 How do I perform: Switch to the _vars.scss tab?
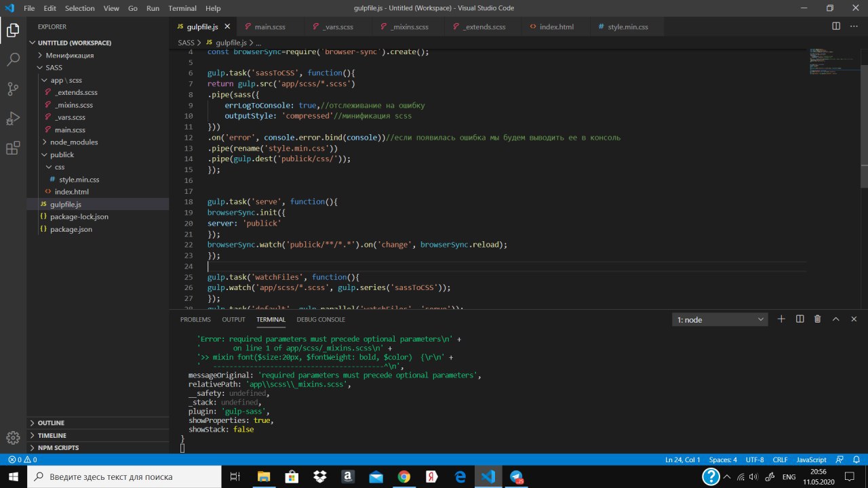coord(338,27)
